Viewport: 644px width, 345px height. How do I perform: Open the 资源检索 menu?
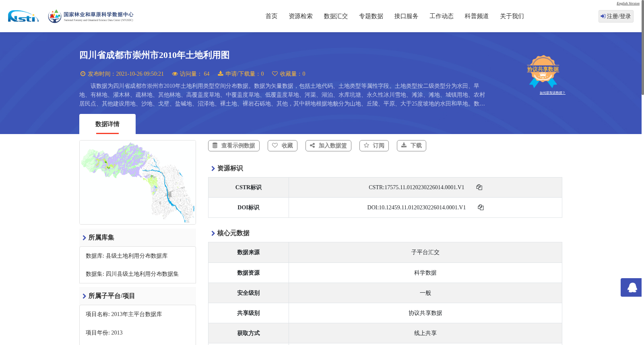click(x=301, y=16)
